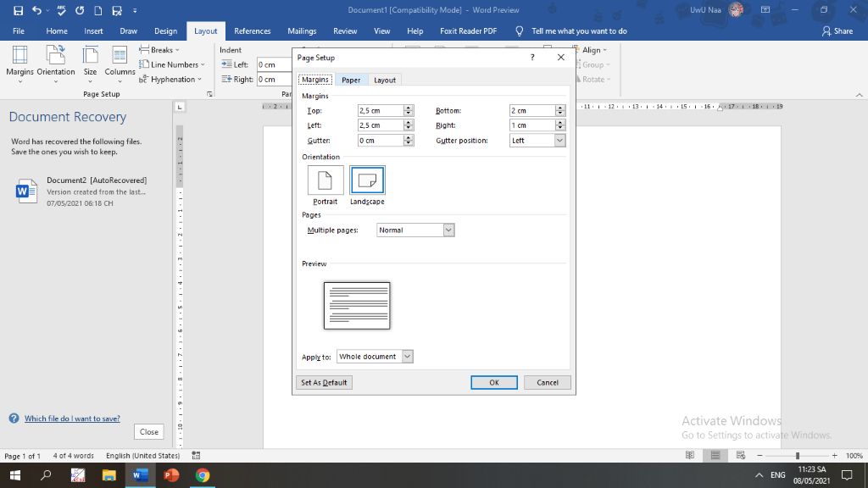Screen dimensions: 868x488
Task: Adjust the Gutter spinner
Action: (x=409, y=141)
